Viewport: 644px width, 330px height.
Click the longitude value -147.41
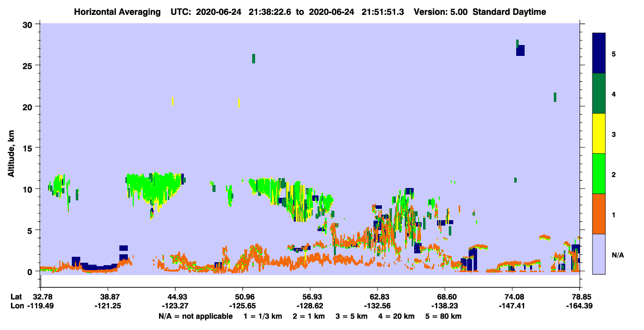(x=512, y=306)
